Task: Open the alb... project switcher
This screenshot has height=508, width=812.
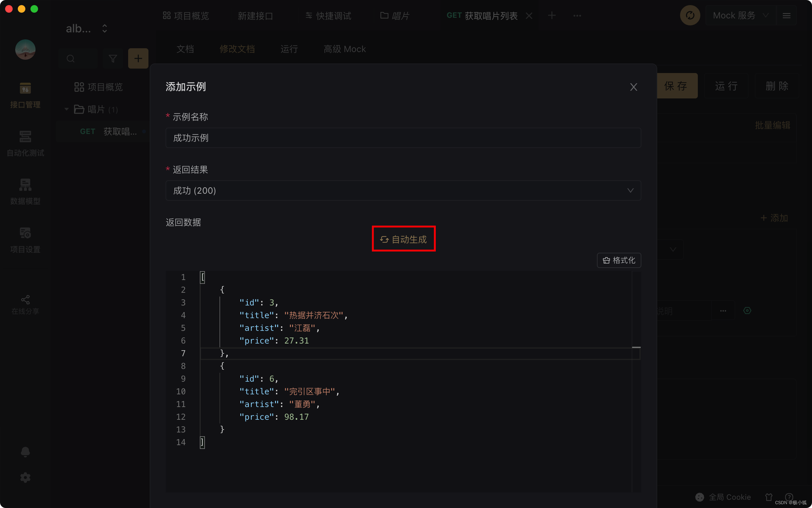Action: click(87, 29)
